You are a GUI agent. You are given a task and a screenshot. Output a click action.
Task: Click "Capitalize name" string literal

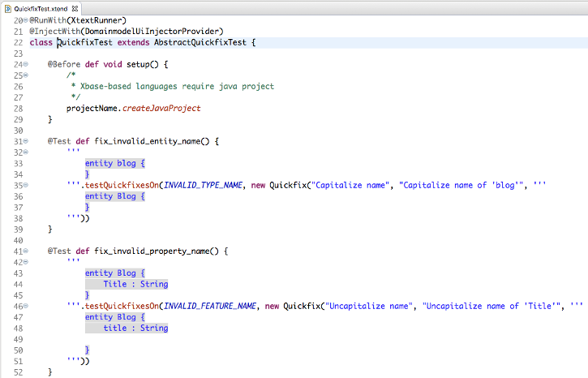(350, 185)
